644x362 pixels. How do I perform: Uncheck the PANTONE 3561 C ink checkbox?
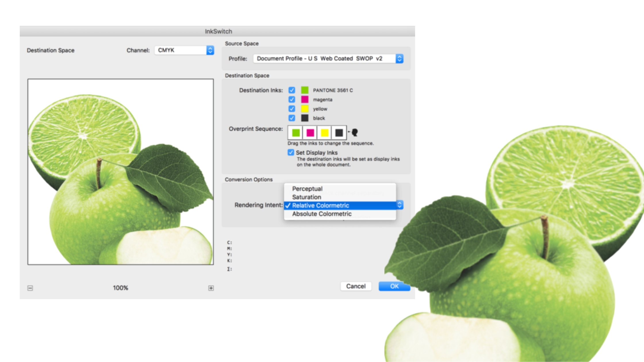(292, 90)
